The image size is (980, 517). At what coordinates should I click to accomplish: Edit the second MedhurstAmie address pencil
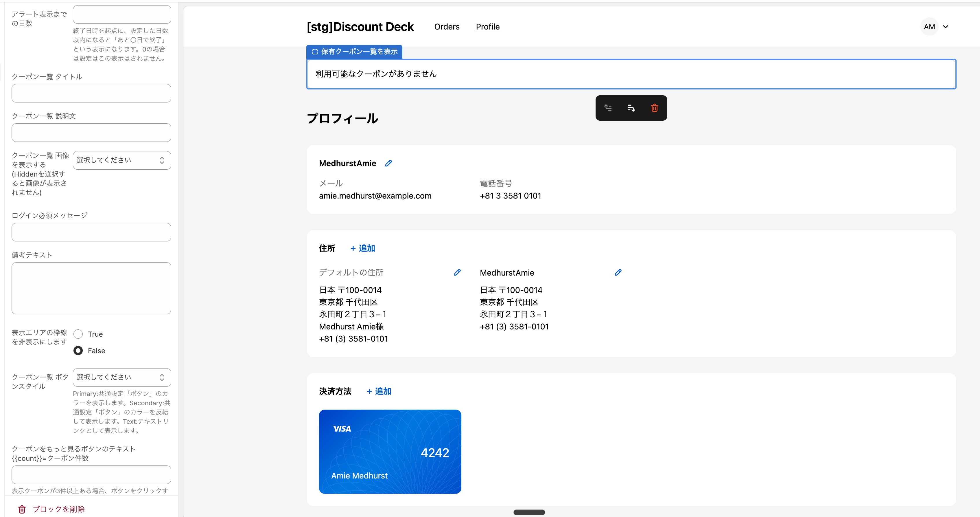(618, 273)
